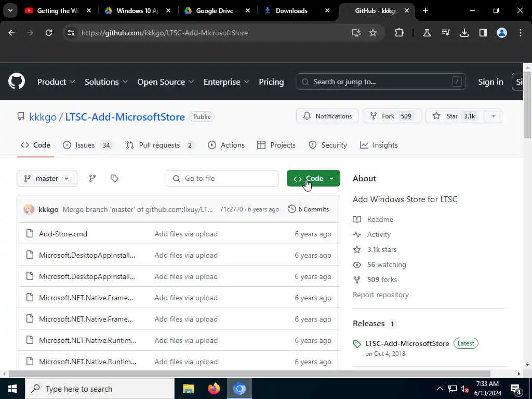Viewport: 532px width, 399px height.
Task: Click Chrome icon in taskbar
Action: point(239,389)
